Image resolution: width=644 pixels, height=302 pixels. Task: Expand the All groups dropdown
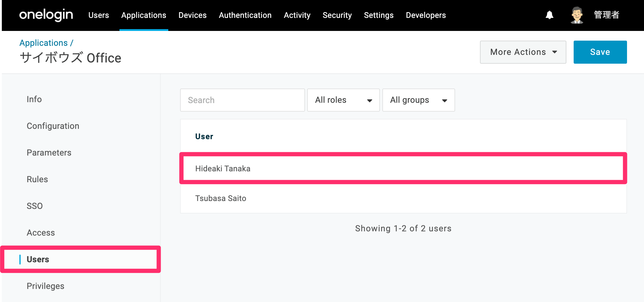[418, 100]
